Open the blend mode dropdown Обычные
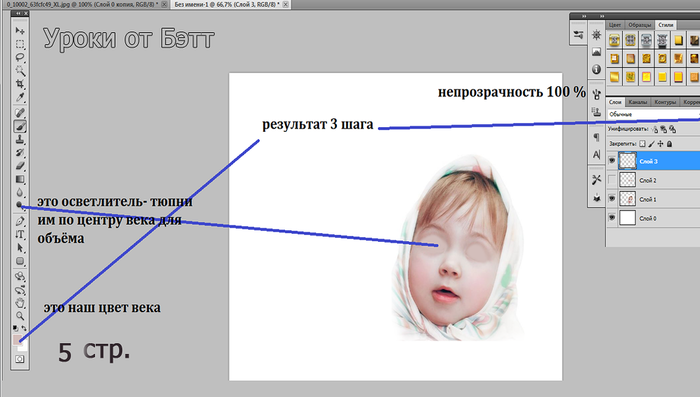Image resolution: width=700 pixels, height=397 pixels. pos(654,114)
